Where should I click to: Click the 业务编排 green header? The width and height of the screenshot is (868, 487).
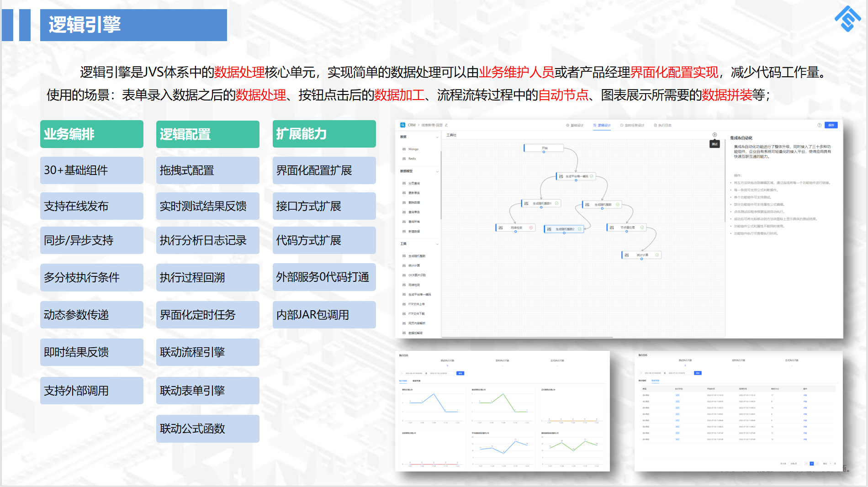(x=92, y=134)
